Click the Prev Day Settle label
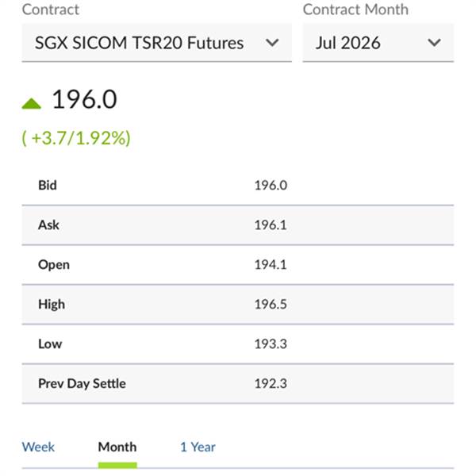476x476 pixels. coord(82,383)
